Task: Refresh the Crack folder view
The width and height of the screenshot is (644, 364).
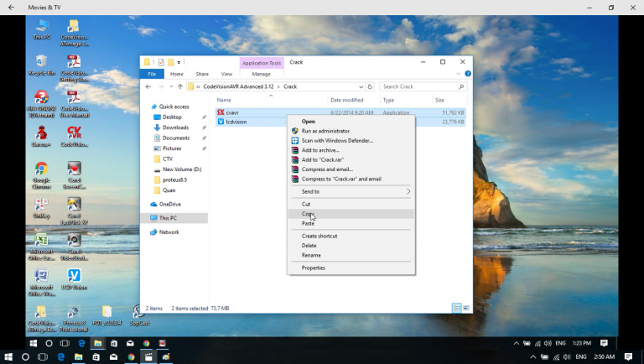Action: (x=370, y=86)
